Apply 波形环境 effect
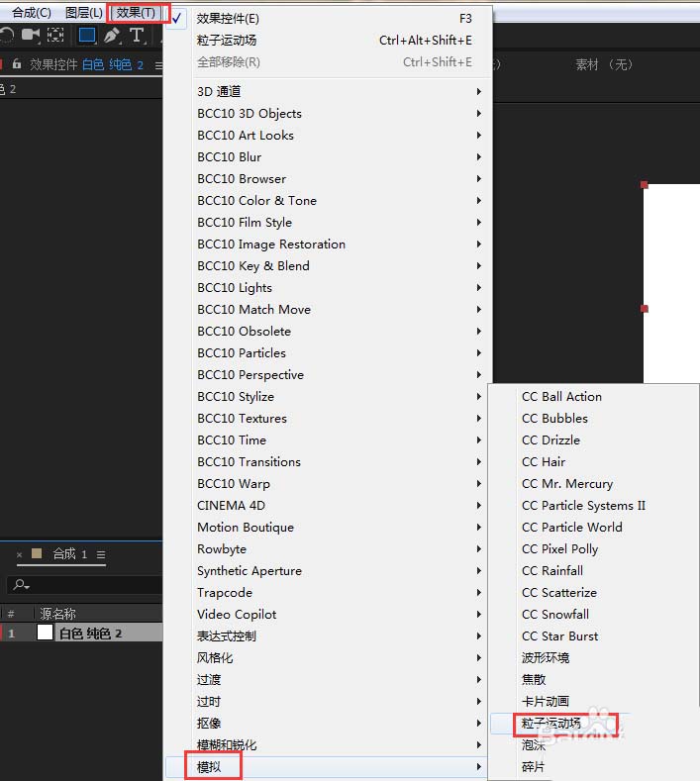This screenshot has height=781, width=700. [594, 658]
